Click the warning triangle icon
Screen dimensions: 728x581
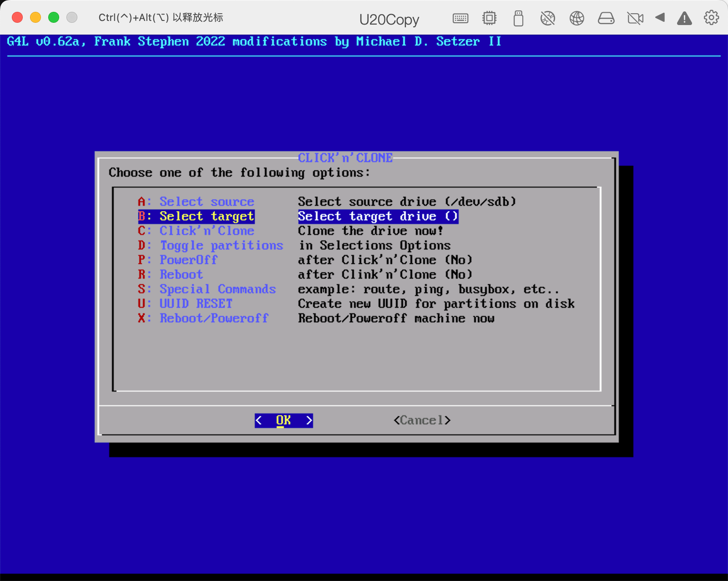click(x=684, y=18)
